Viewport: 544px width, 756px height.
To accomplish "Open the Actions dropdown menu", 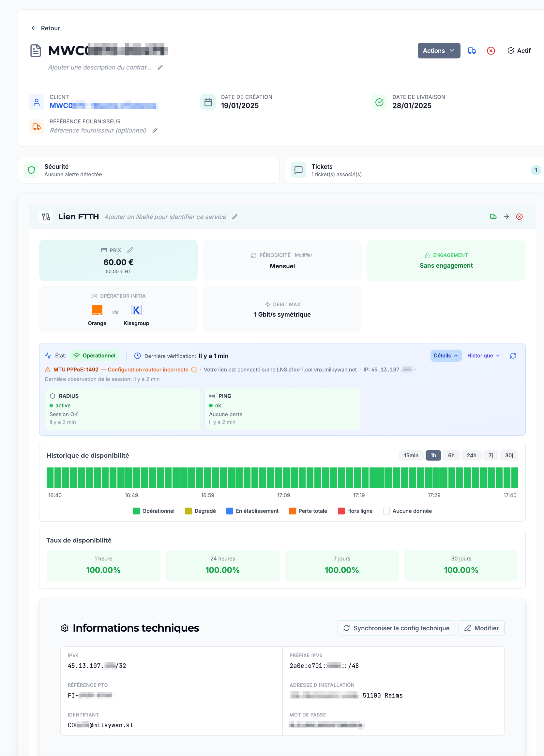I will 438,51.
